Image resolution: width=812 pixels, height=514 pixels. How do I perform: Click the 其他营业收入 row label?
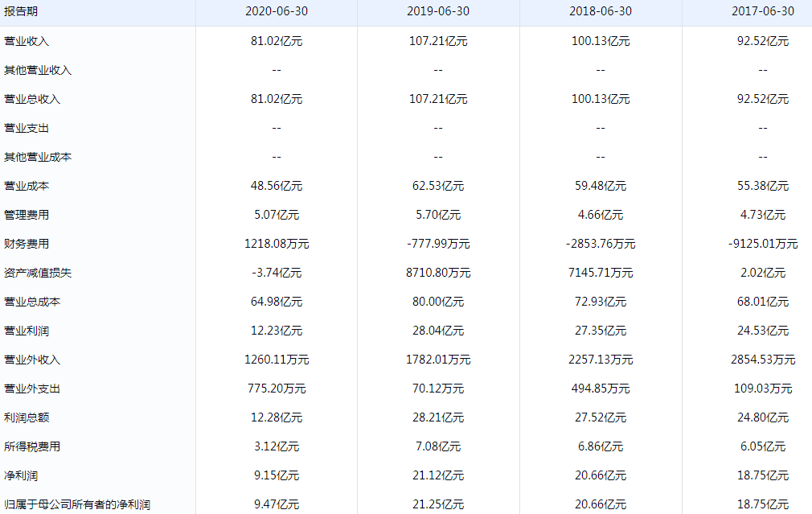(x=38, y=70)
